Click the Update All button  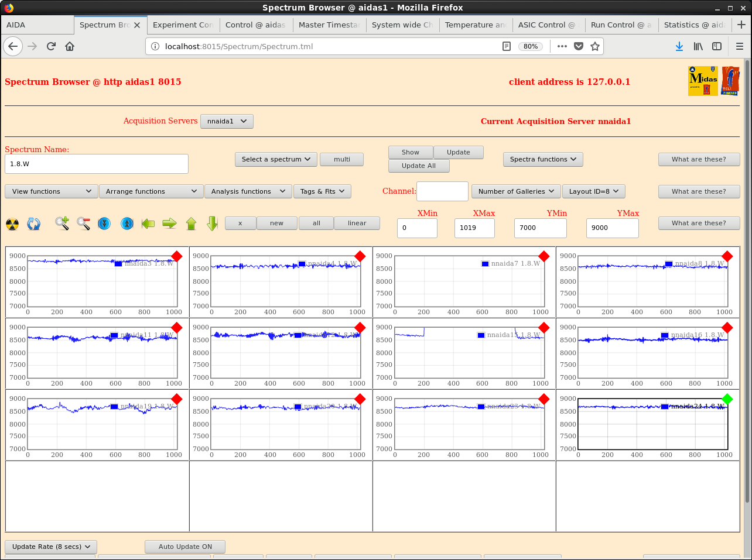[x=419, y=166]
